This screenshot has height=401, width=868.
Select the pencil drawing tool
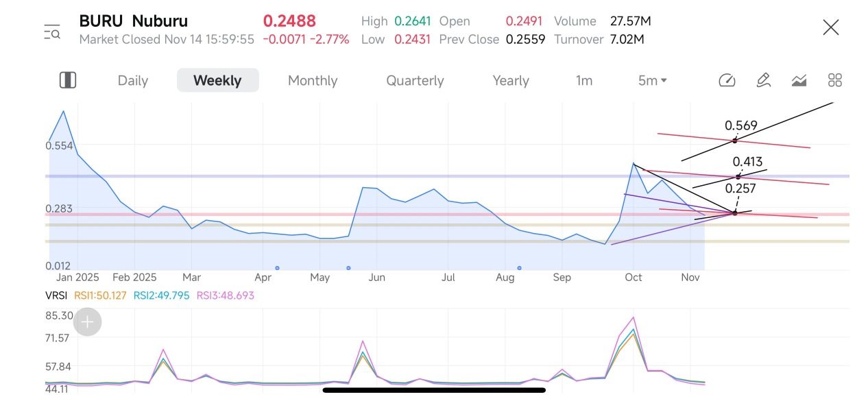click(763, 80)
